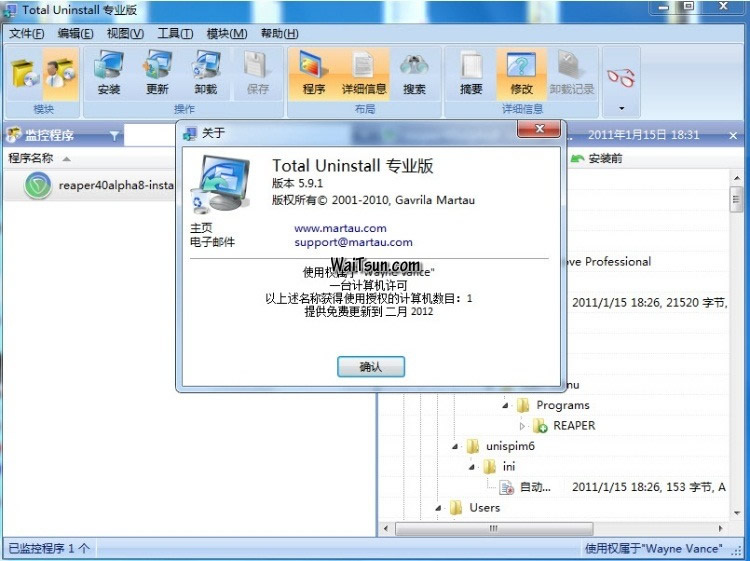Open the dropdown arrow below glasses icon
The image size is (750, 561).
pyautogui.click(x=621, y=108)
